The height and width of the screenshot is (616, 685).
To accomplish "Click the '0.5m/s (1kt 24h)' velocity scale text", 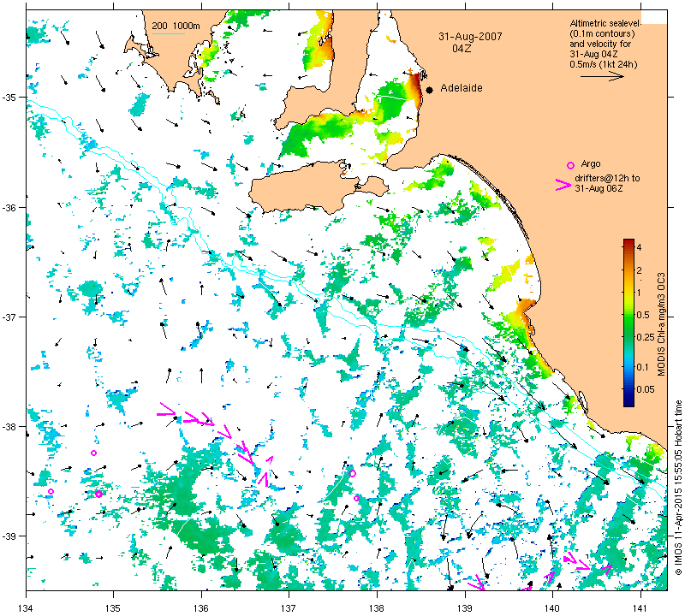I will [603, 65].
